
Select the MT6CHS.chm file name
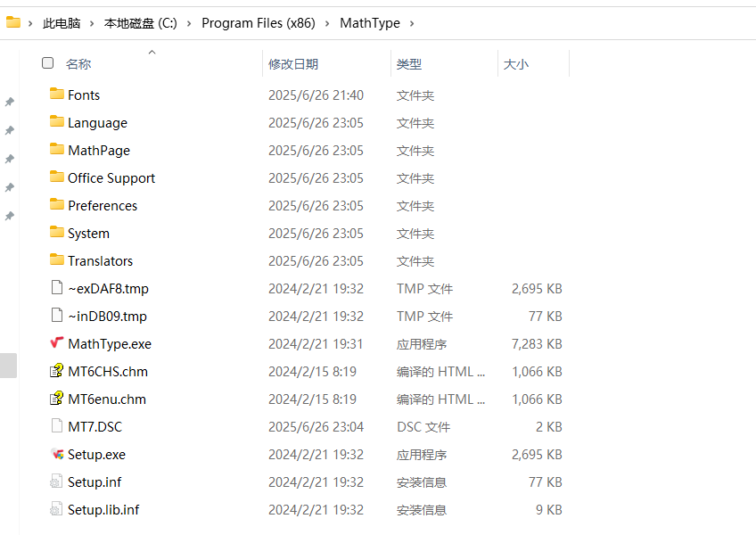(108, 372)
